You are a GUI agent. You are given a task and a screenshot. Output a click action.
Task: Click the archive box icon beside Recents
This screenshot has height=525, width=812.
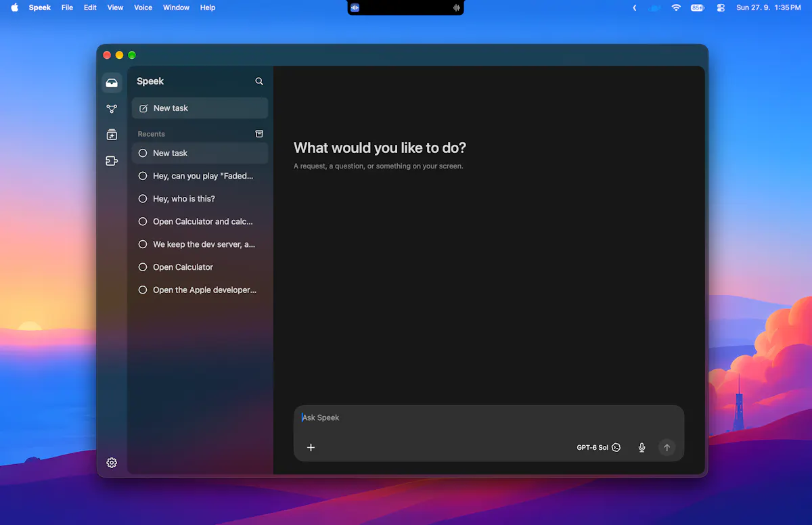259,134
